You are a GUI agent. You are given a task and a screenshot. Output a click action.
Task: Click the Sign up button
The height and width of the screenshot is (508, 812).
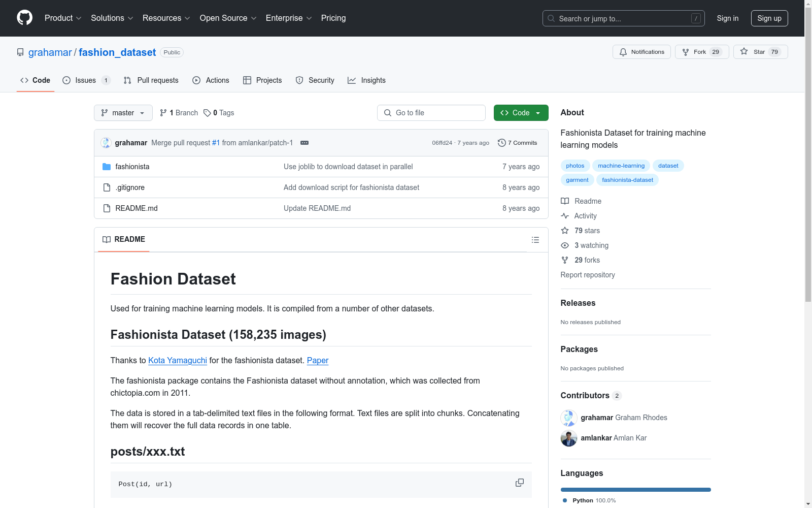pyautogui.click(x=769, y=18)
